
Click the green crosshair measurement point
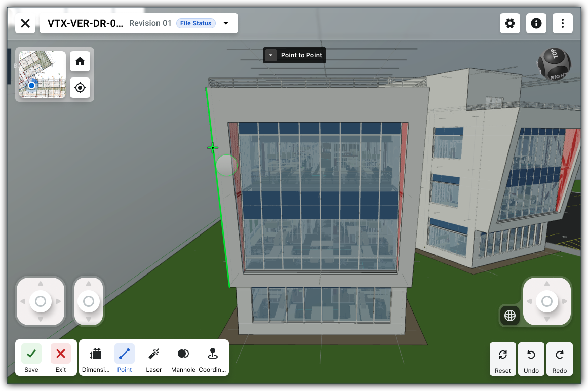pyautogui.click(x=213, y=148)
